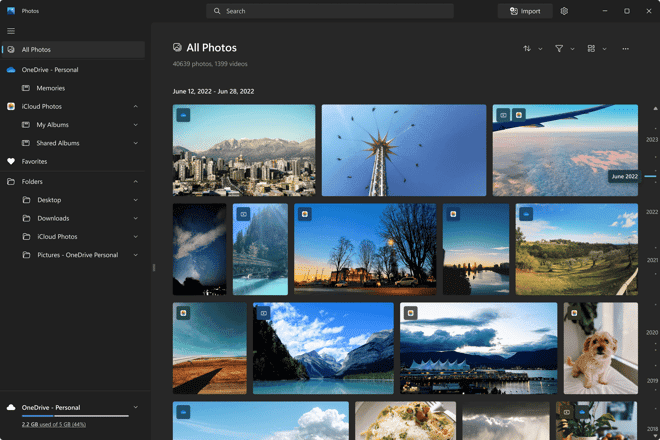Select All Photos in the sidebar
The image size is (660, 440).
coord(36,49)
